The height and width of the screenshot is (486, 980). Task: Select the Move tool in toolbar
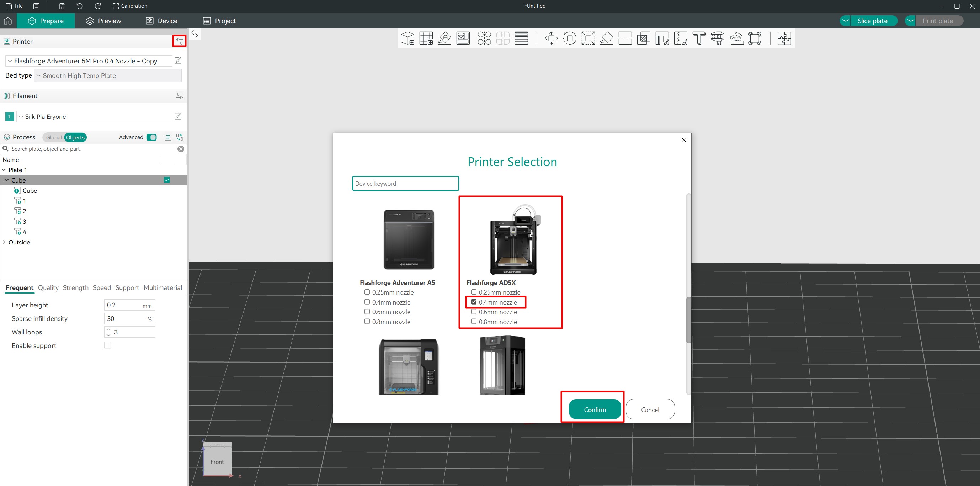click(551, 38)
